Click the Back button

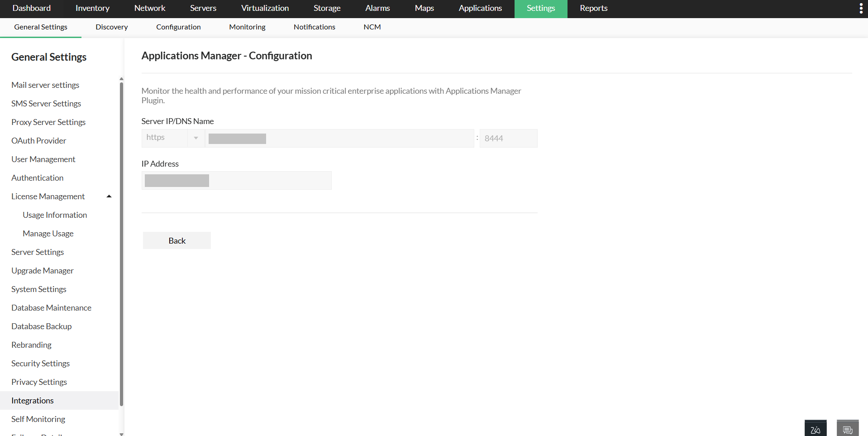pos(177,240)
